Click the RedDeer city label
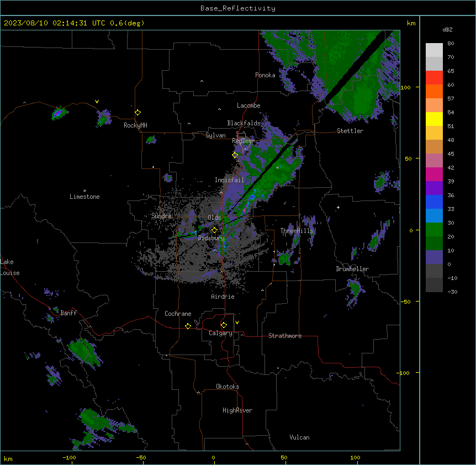The height and width of the screenshot is (465, 476). pyautogui.click(x=244, y=141)
